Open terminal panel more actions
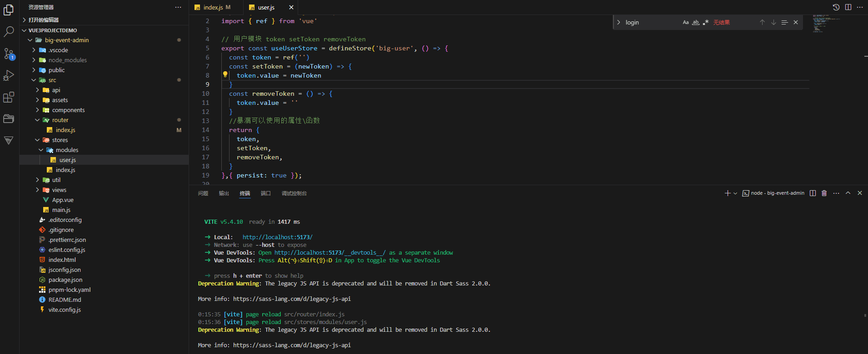 coord(836,193)
